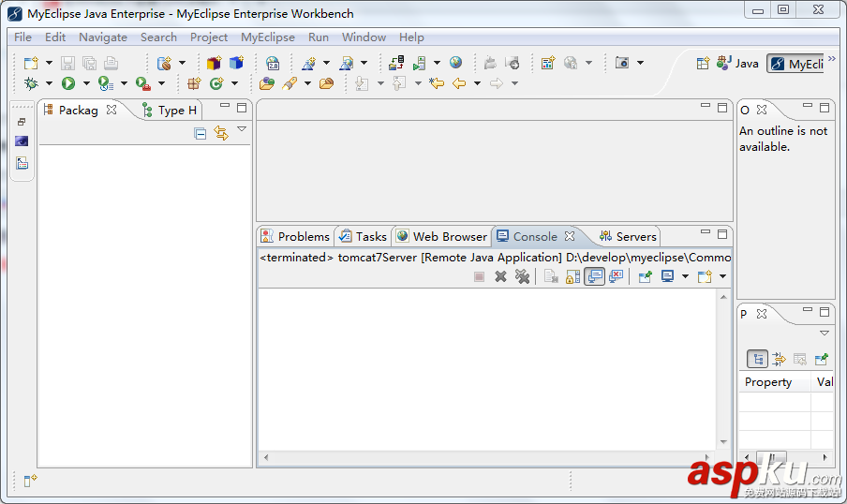
Task: Click the New Java Class green C icon
Action: tap(216, 83)
